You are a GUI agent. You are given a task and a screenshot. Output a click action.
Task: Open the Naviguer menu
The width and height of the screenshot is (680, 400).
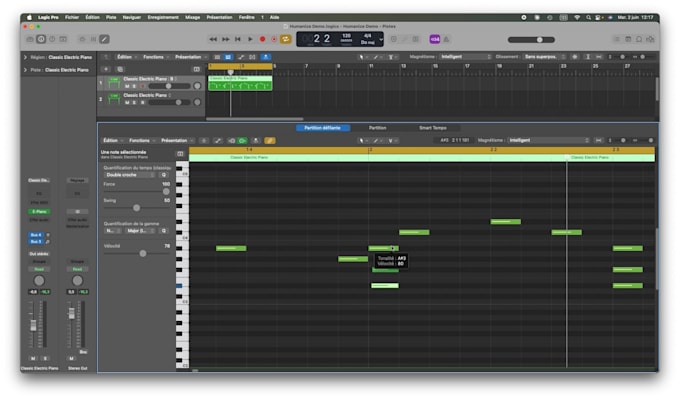tap(132, 17)
